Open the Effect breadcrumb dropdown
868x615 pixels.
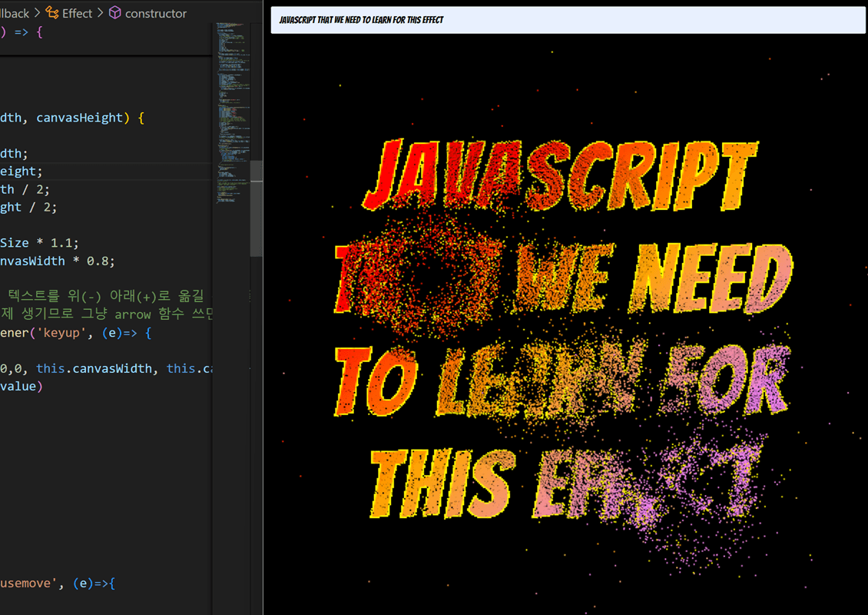coord(77,13)
